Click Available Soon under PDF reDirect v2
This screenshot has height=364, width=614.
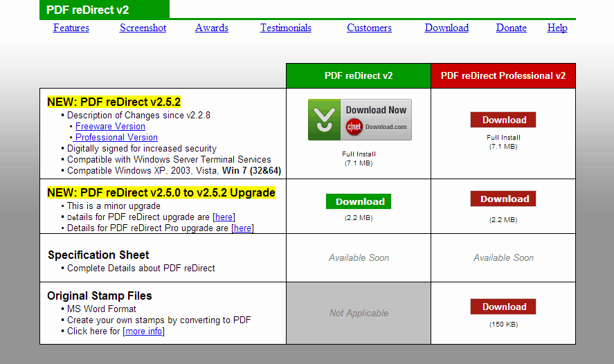pyautogui.click(x=359, y=257)
